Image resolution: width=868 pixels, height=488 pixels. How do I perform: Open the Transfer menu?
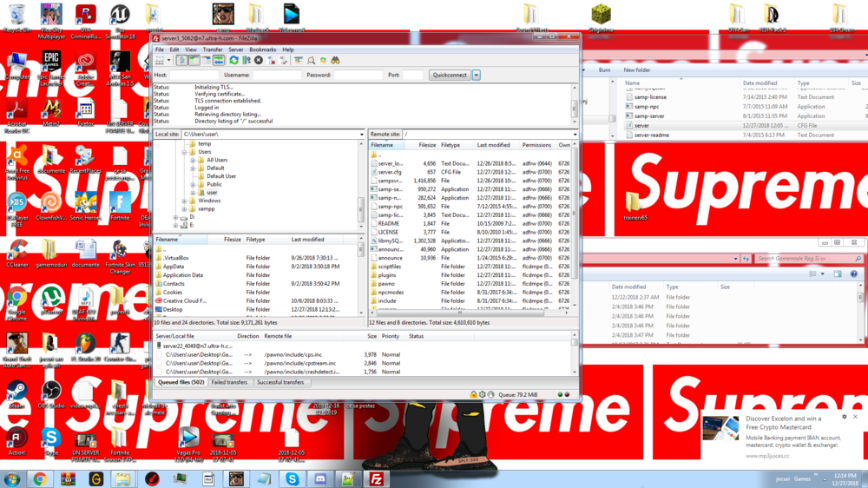point(213,49)
